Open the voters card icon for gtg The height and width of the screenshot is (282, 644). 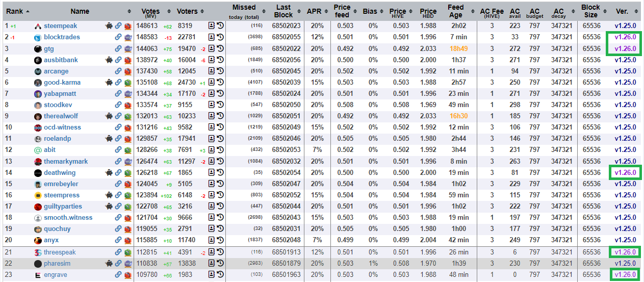212,48
